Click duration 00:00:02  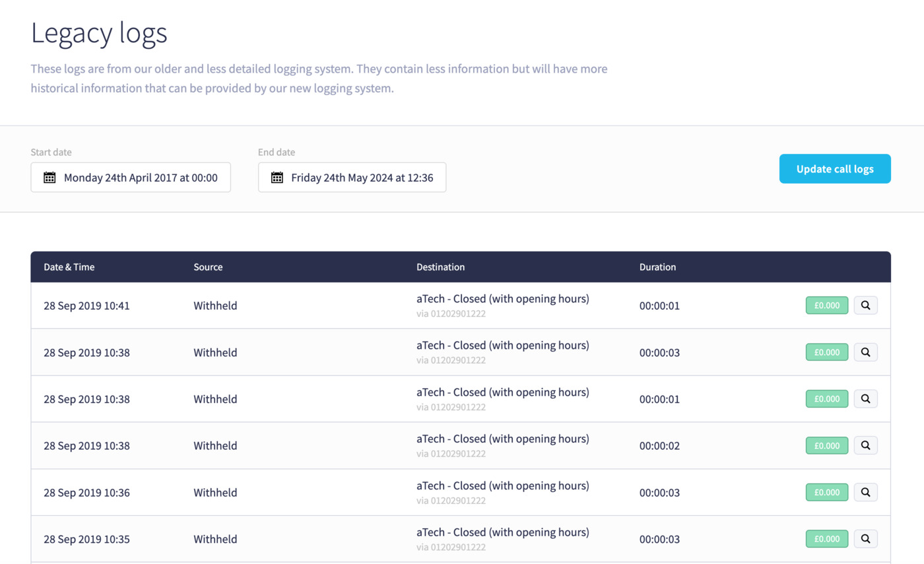point(659,446)
